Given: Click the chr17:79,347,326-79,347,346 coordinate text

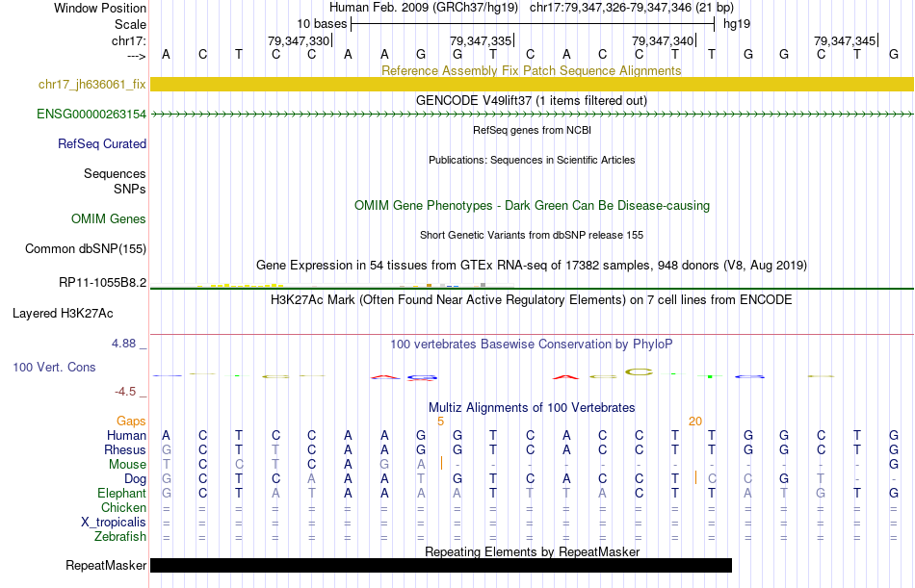Looking at the screenshot, I should (611, 8).
